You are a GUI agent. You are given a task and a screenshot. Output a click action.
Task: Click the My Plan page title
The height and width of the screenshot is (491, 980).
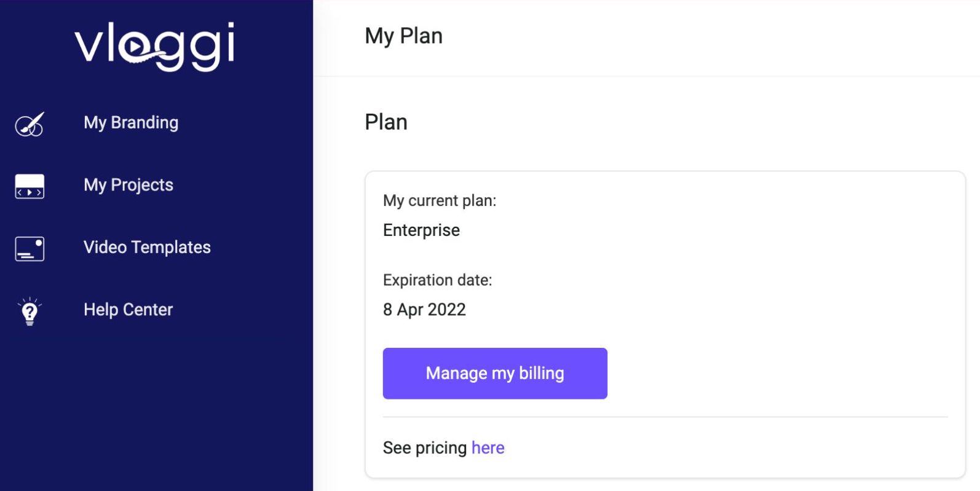click(404, 36)
